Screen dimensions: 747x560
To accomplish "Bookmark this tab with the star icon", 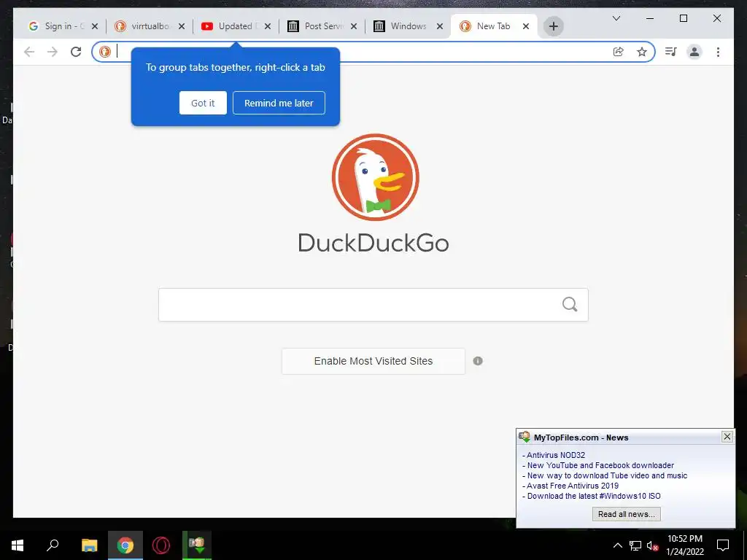I will coord(642,52).
